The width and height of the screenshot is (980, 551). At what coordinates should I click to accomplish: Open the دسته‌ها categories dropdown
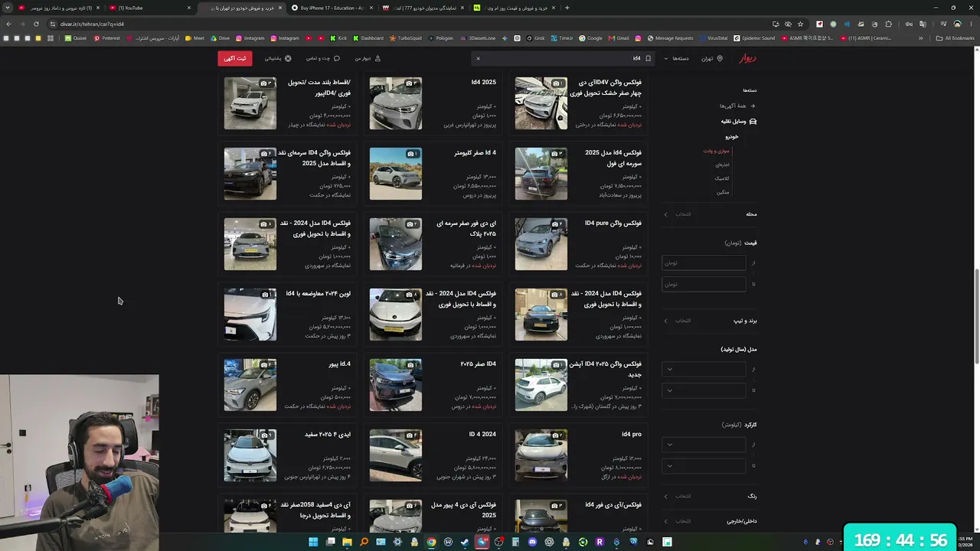tap(676, 58)
